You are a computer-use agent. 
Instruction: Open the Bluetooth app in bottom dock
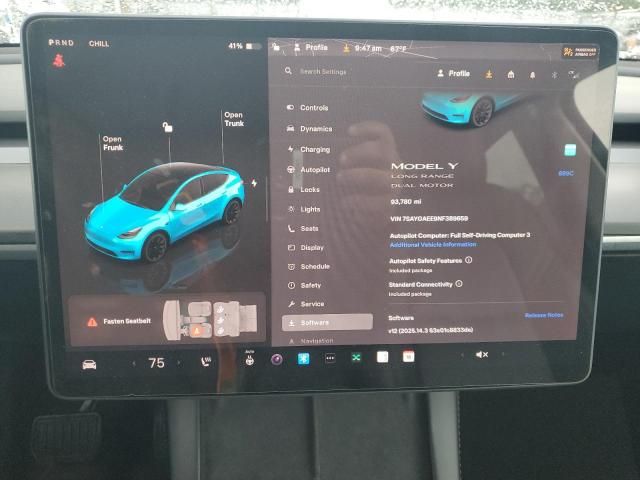coord(303,358)
